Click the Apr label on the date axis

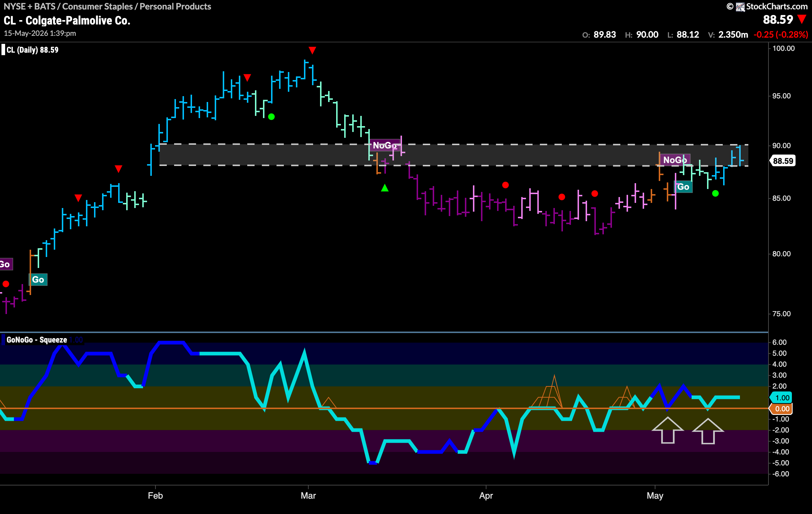pyautogui.click(x=486, y=496)
